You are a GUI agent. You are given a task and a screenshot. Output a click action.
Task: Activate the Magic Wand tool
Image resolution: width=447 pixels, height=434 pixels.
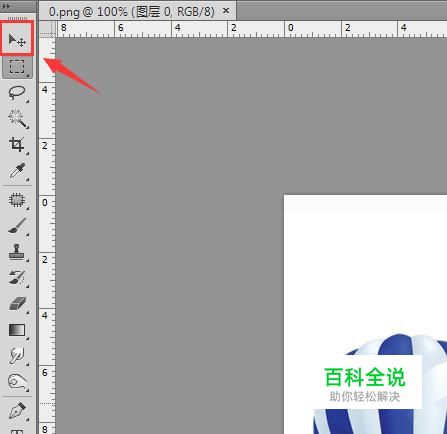18,119
